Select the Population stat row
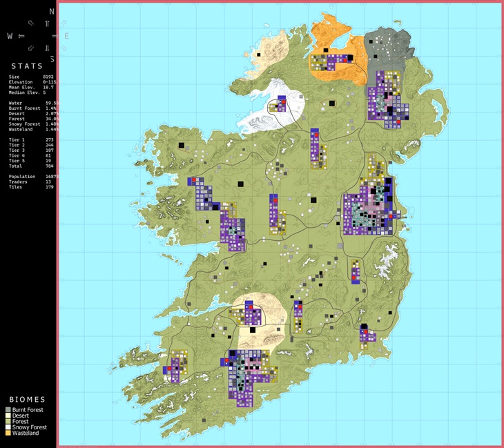504x448 pixels. pyautogui.click(x=32, y=177)
